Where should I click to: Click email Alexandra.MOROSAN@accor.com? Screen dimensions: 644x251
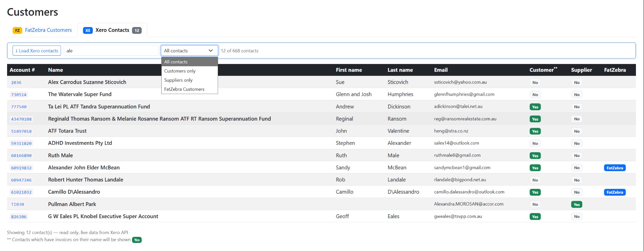(469, 204)
